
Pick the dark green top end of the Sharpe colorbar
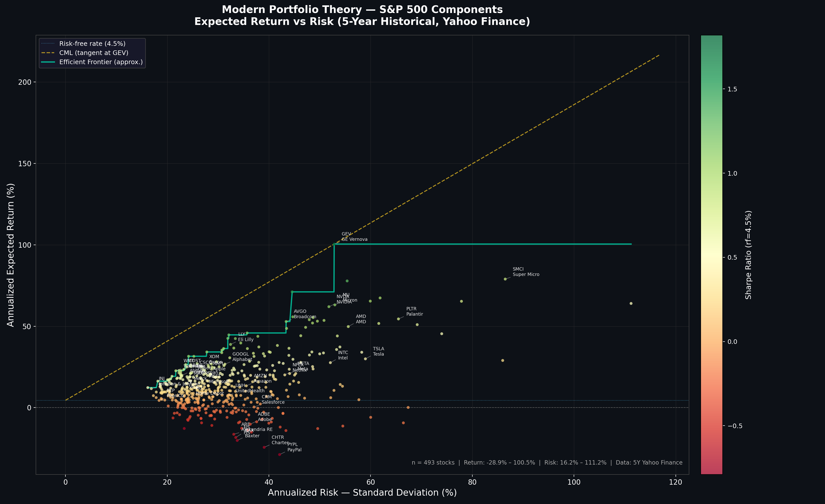tap(711, 37)
